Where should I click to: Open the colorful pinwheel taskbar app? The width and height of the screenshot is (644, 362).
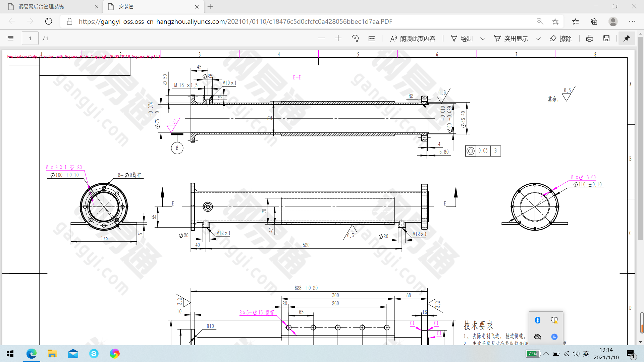115,354
